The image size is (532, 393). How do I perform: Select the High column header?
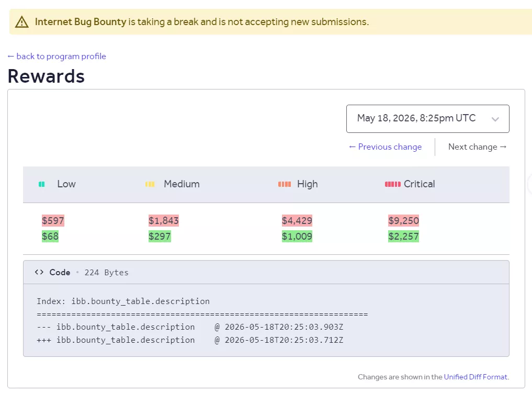point(308,184)
